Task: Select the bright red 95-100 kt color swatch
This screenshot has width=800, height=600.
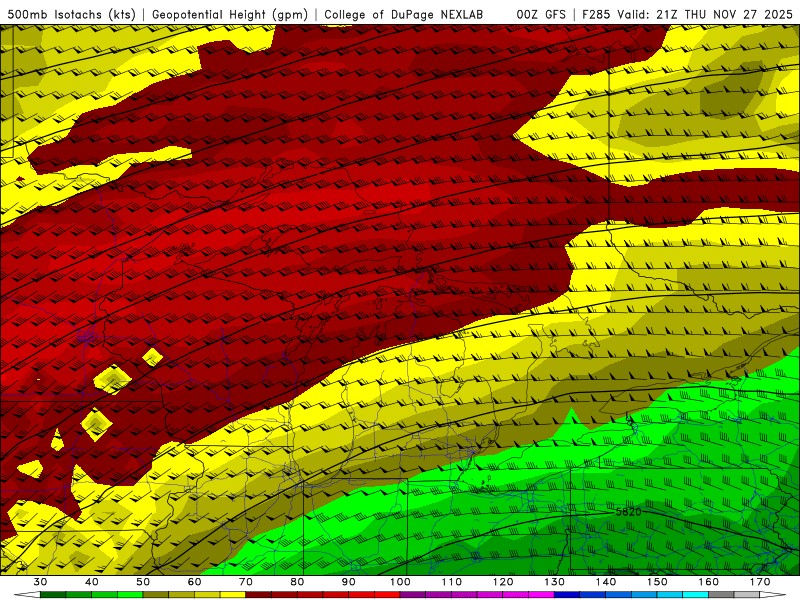Action: (387, 595)
